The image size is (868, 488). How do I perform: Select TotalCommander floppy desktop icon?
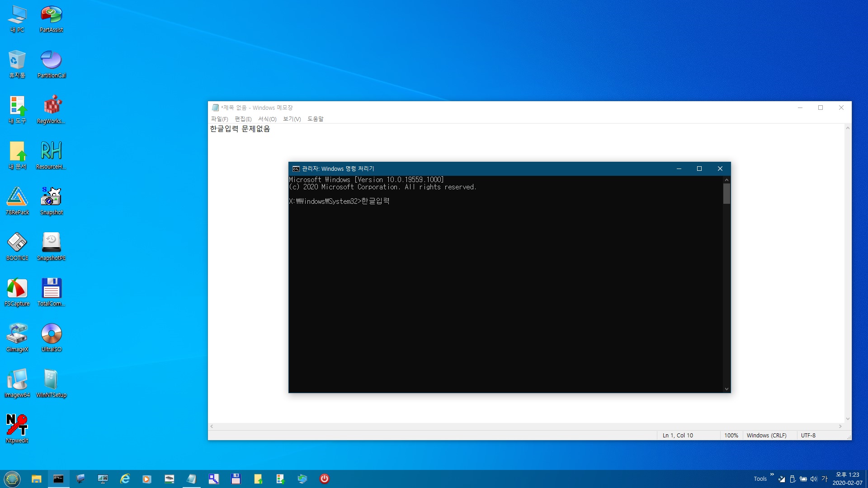click(51, 293)
